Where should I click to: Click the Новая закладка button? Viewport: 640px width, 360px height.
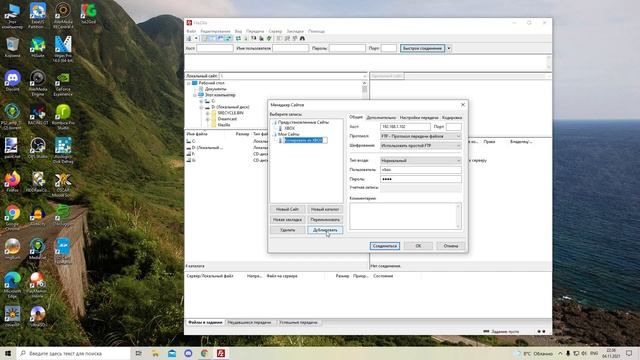point(287,220)
